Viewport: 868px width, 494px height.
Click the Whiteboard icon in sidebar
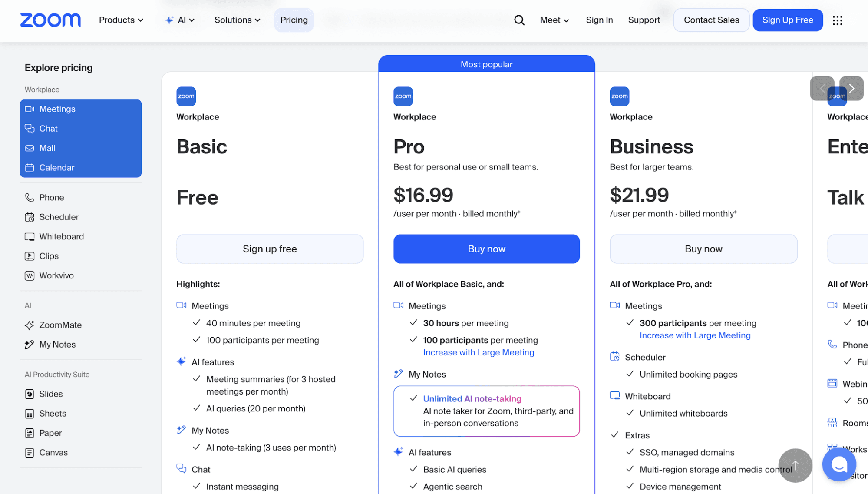(x=30, y=237)
